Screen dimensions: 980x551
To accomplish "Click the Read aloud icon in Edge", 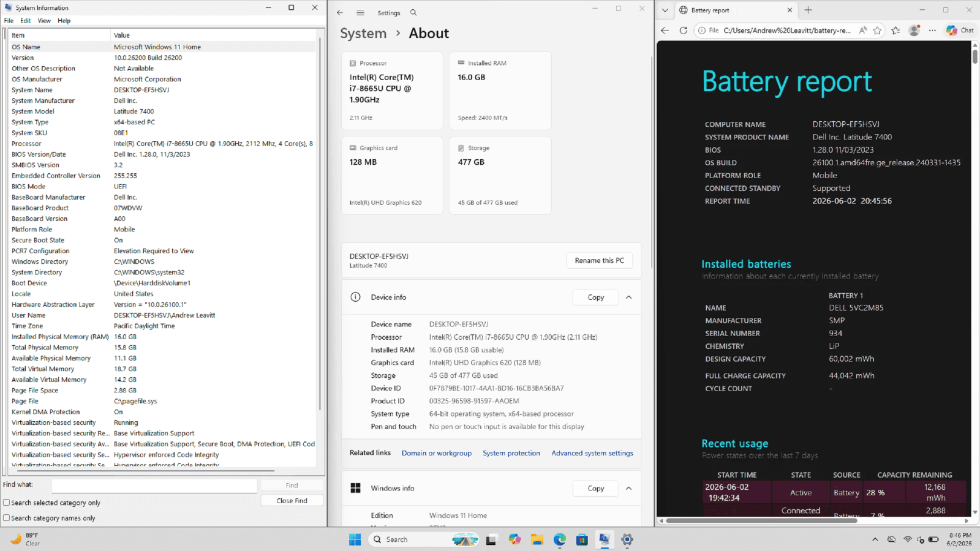I will click(x=863, y=30).
